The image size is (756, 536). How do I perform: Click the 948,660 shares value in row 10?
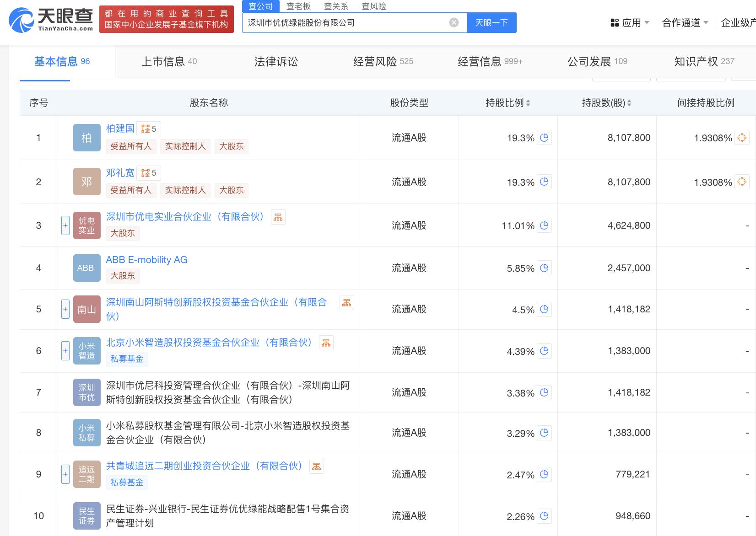(633, 516)
